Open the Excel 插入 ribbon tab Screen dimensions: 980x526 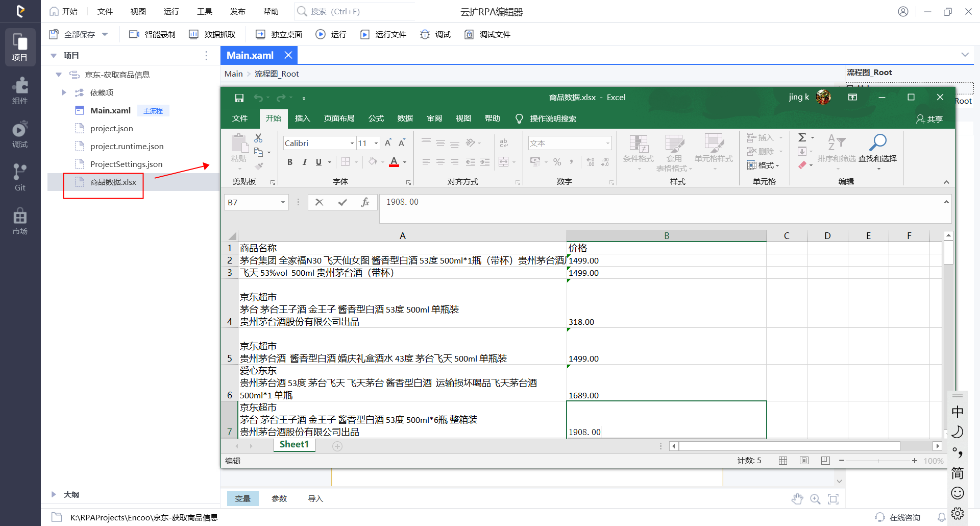tap(302, 118)
